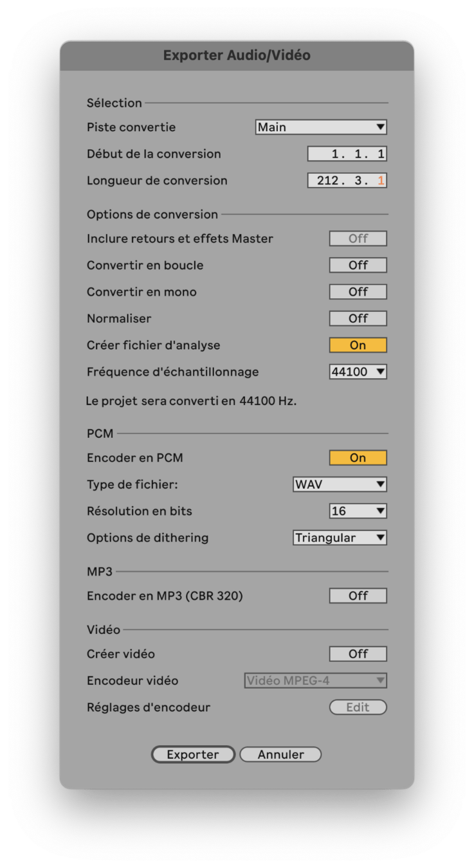Viewport: 474px width, 868px height.
Task: Toggle Inclure retours et effets Master
Action: [x=358, y=239]
